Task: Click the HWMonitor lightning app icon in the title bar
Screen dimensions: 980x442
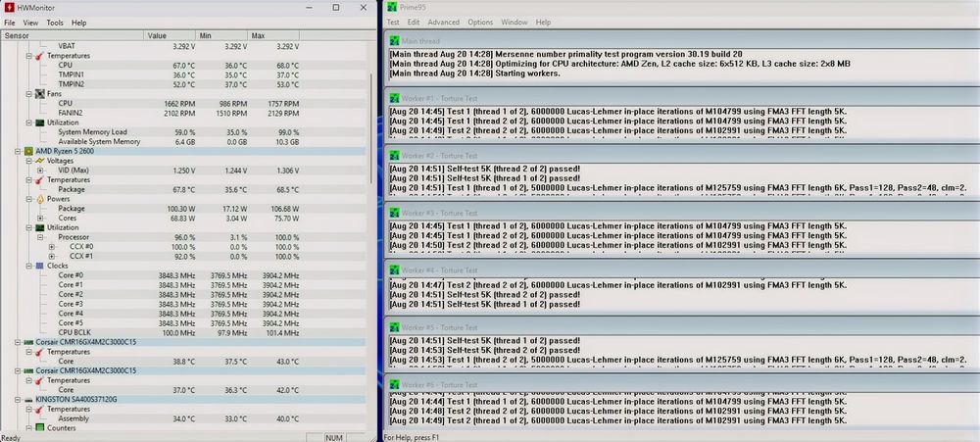Action: click(x=9, y=8)
